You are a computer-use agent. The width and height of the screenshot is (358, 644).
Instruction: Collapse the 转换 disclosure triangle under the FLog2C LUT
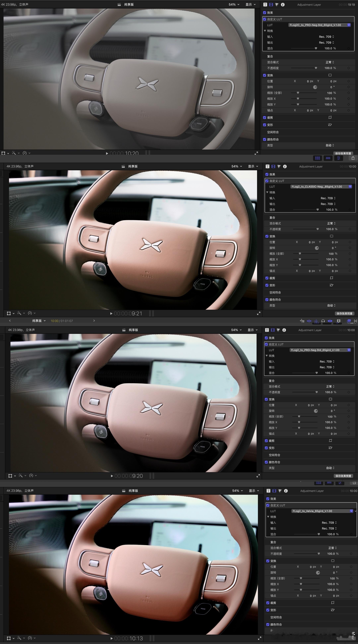(x=265, y=31)
